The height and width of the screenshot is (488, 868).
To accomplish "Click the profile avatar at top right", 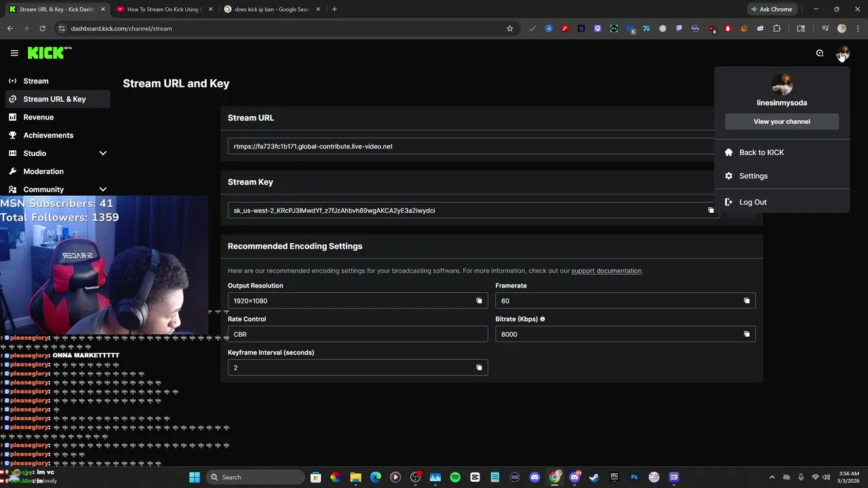I will pos(842,53).
